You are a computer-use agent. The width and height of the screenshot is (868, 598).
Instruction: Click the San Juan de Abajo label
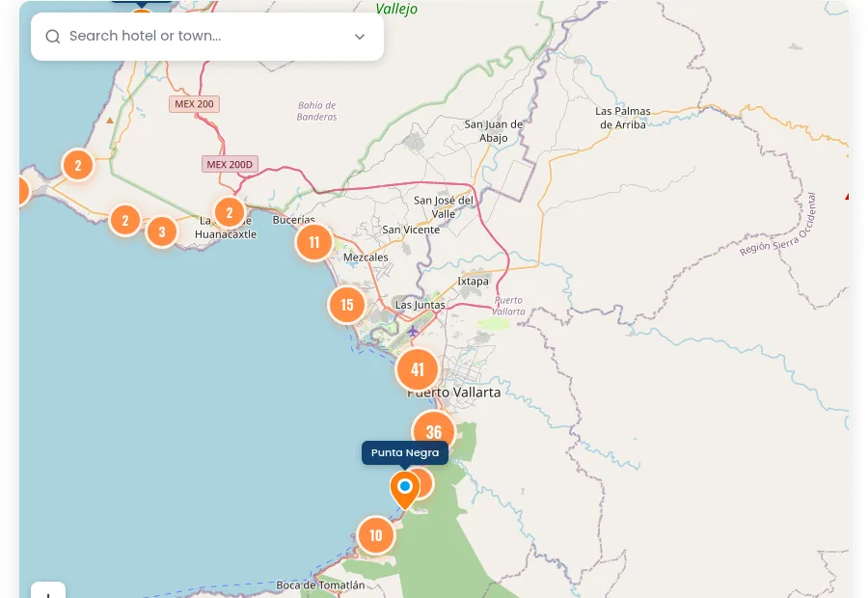coord(493,131)
